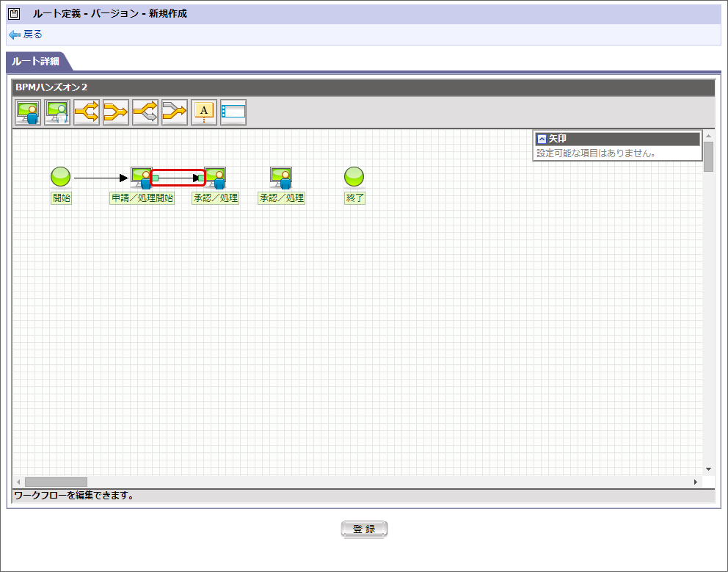Collapse the 矢印 properties panel

click(x=542, y=139)
